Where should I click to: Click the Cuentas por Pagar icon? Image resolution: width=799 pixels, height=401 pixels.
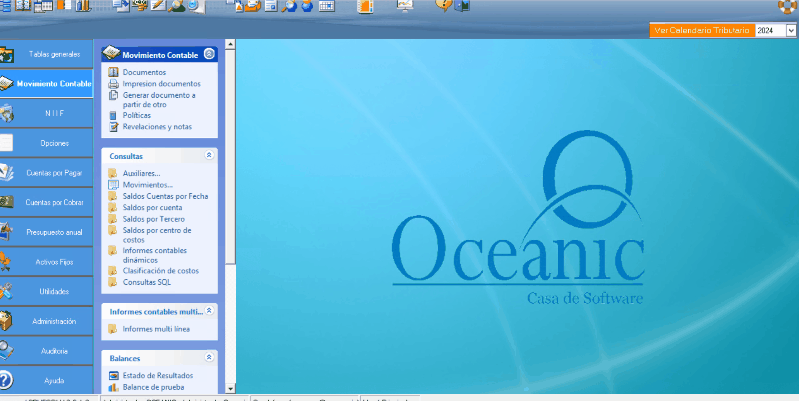[6, 173]
